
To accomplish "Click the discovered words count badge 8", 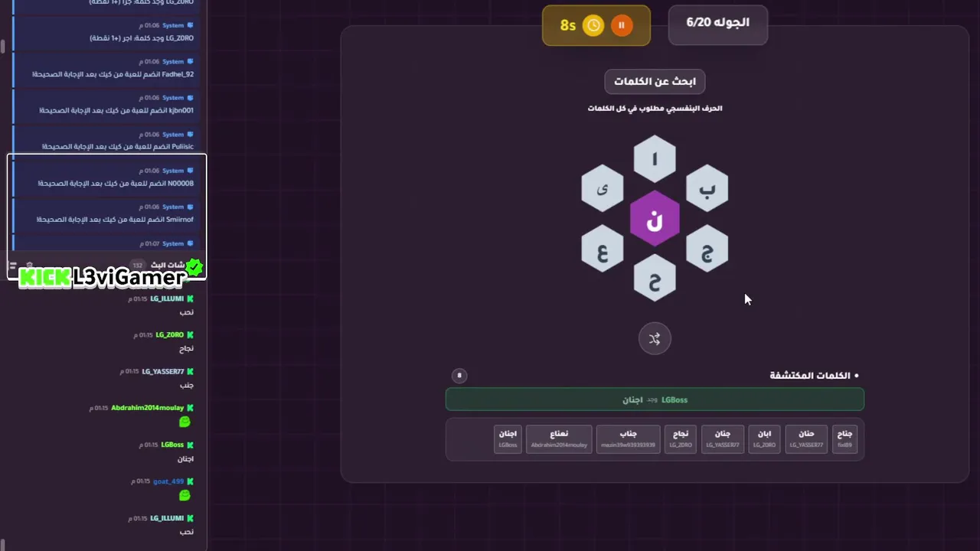I will coord(459,375).
